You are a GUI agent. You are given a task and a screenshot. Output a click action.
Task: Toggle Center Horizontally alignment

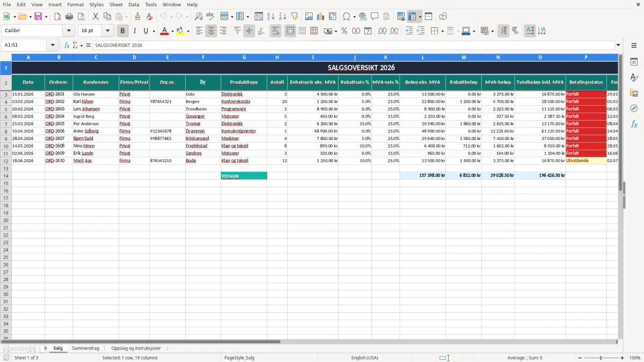click(211, 31)
